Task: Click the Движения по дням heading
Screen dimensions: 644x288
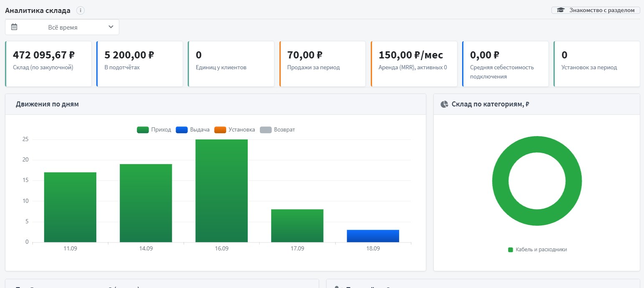Action: 47,104
